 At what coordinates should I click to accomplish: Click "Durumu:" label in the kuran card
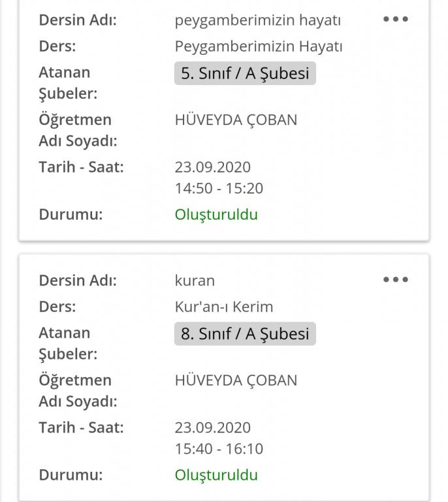click(x=71, y=475)
